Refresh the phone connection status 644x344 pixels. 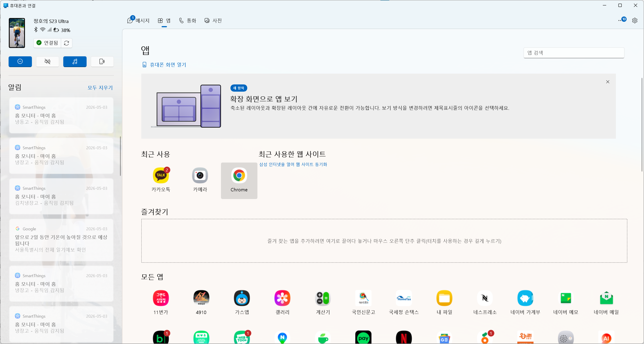tap(67, 43)
